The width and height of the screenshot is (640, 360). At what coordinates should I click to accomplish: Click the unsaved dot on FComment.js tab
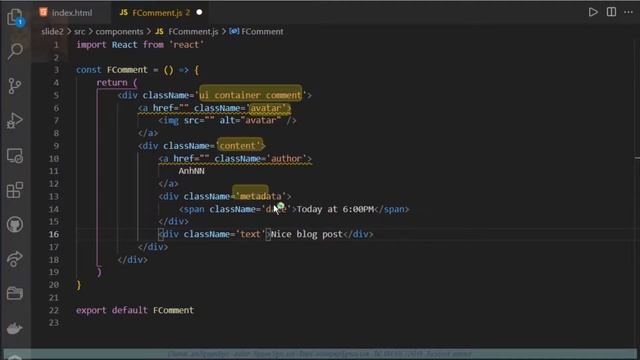coord(199,12)
